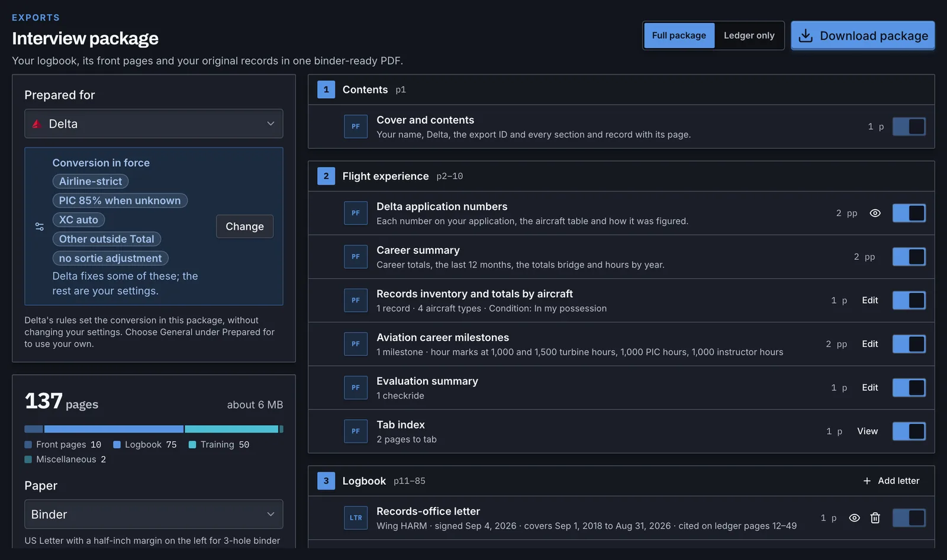
Task: Edit Records inventory and totals by aircraft
Action: click(x=870, y=301)
